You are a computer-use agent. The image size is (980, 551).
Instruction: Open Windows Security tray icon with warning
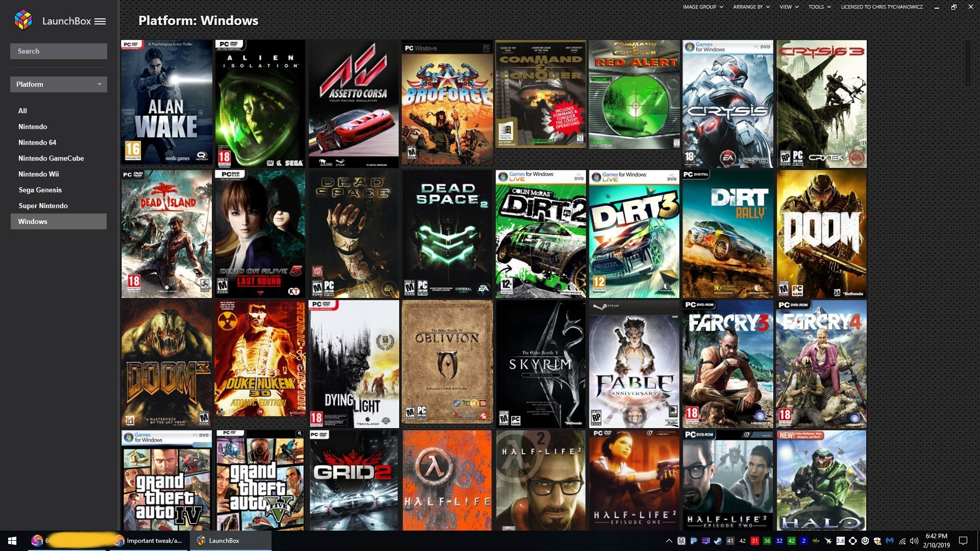coord(877,541)
